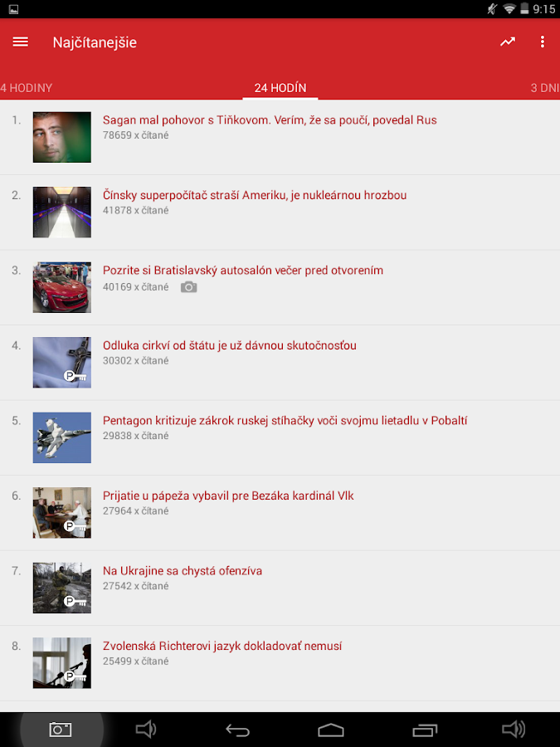
Task: Tap the photo gallery camera icon on article 3
Action: (x=188, y=287)
